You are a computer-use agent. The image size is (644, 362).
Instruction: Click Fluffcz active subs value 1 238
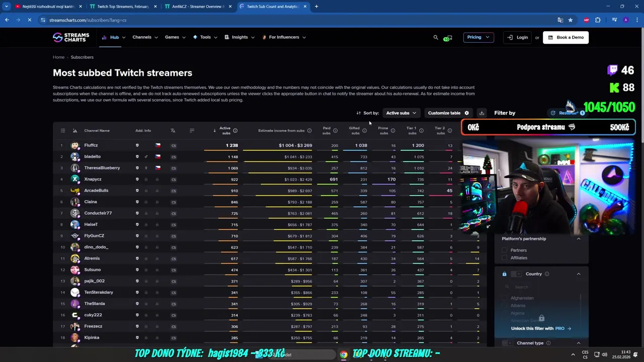point(232,145)
